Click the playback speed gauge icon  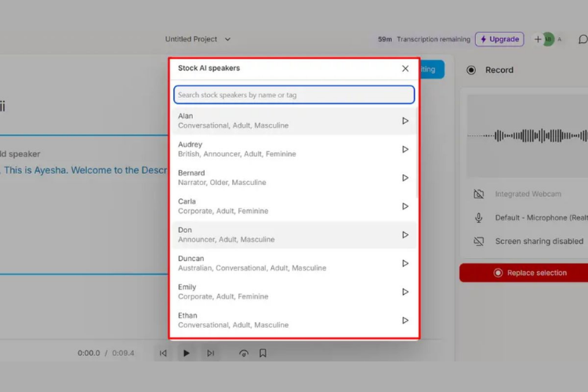point(244,353)
